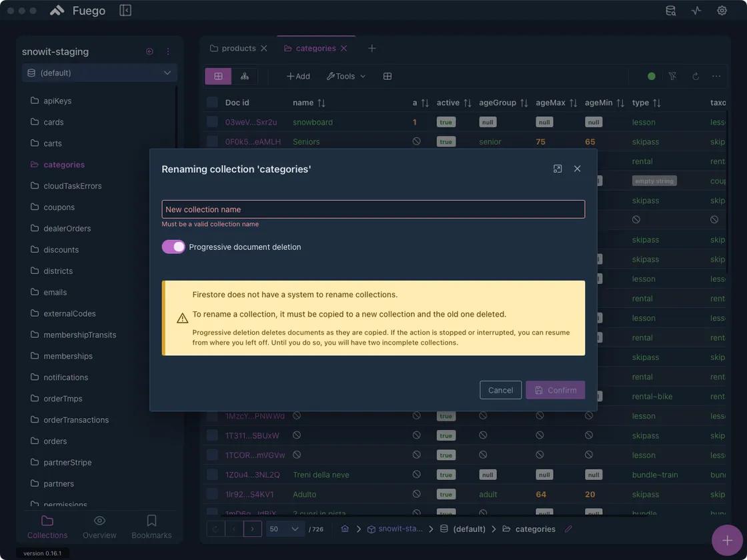Add a new tab with plus icon
747x560 pixels.
coord(371,48)
